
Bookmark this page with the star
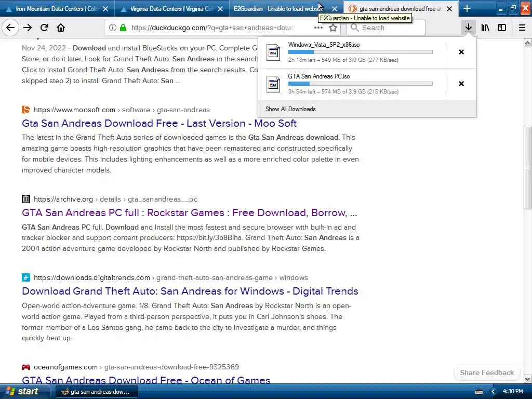pyautogui.click(x=333, y=28)
